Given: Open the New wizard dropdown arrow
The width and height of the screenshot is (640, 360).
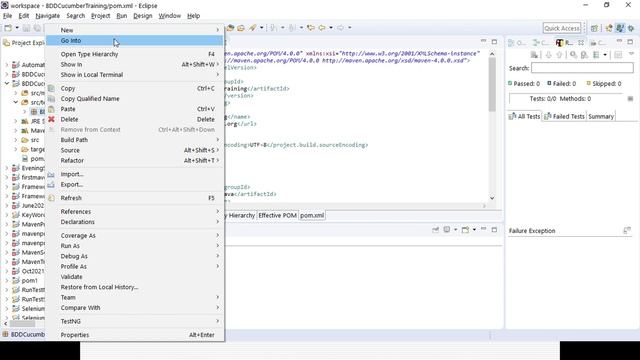Looking at the screenshot, I should [x=17, y=28].
